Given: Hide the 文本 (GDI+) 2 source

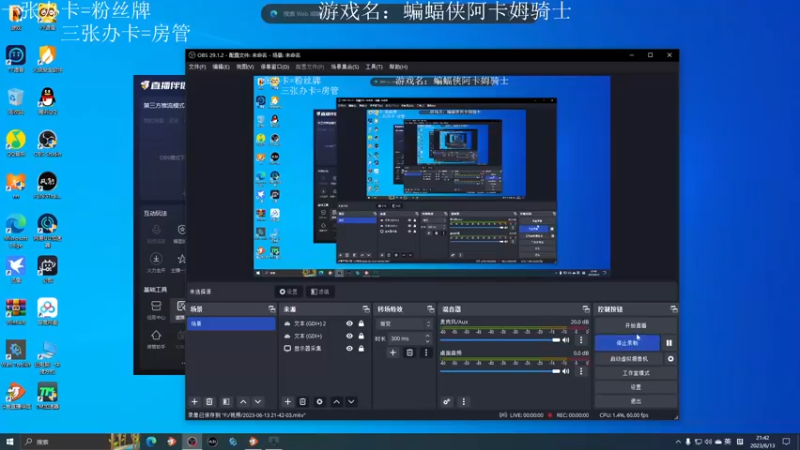Looking at the screenshot, I should coord(349,323).
